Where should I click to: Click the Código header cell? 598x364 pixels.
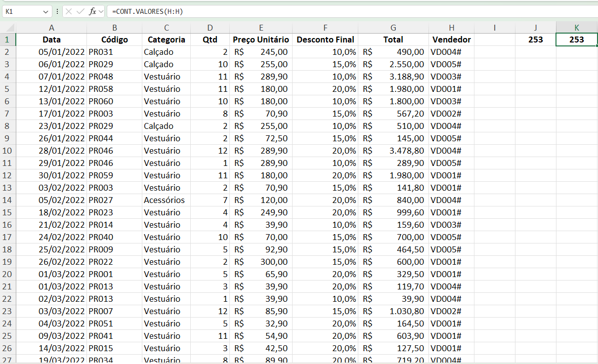[114, 40]
